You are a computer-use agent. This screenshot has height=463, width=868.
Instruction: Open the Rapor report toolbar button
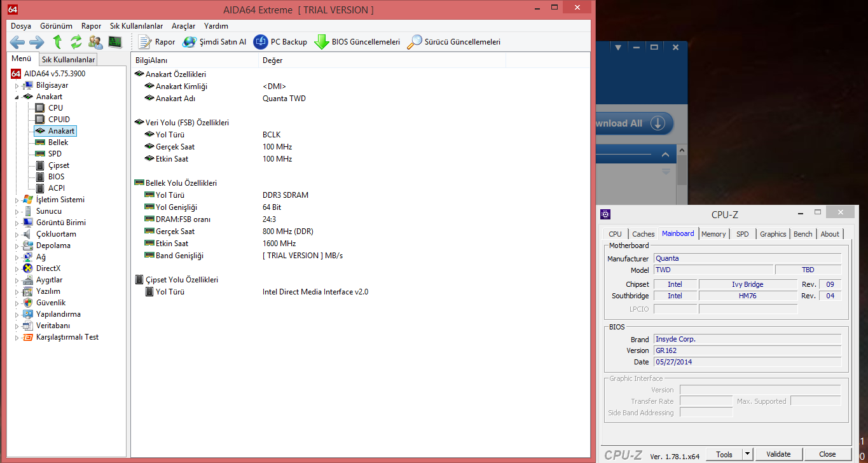tap(157, 43)
